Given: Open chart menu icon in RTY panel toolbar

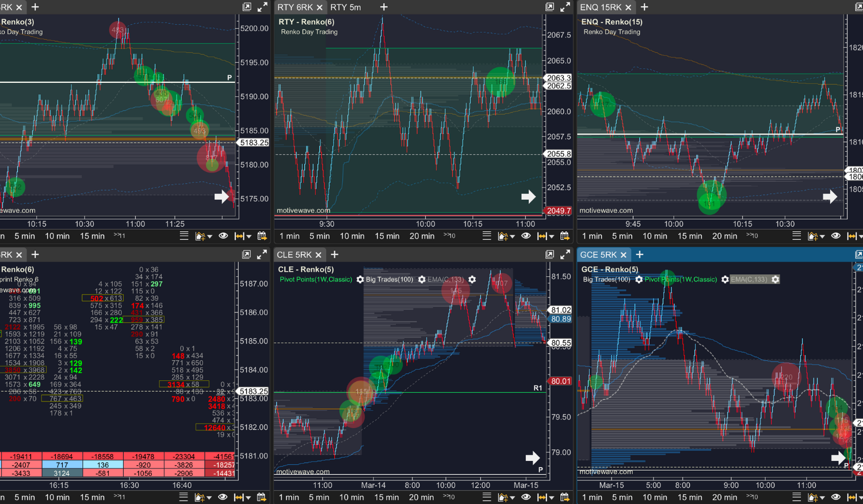Looking at the screenshot, I should (x=487, y=236).
